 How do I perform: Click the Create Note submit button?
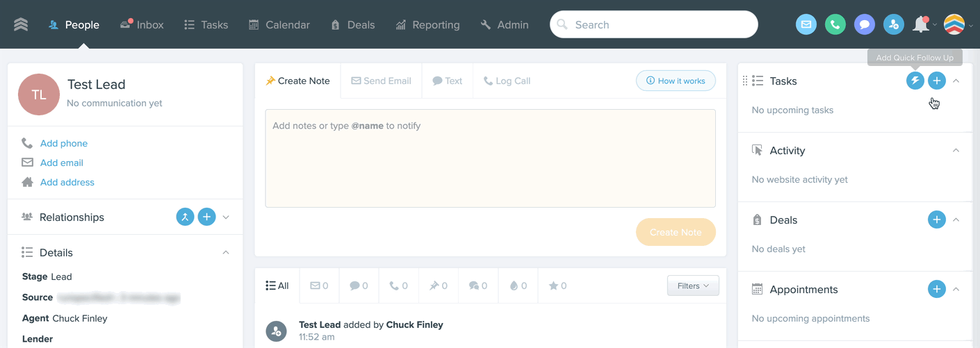pos(676,232)
